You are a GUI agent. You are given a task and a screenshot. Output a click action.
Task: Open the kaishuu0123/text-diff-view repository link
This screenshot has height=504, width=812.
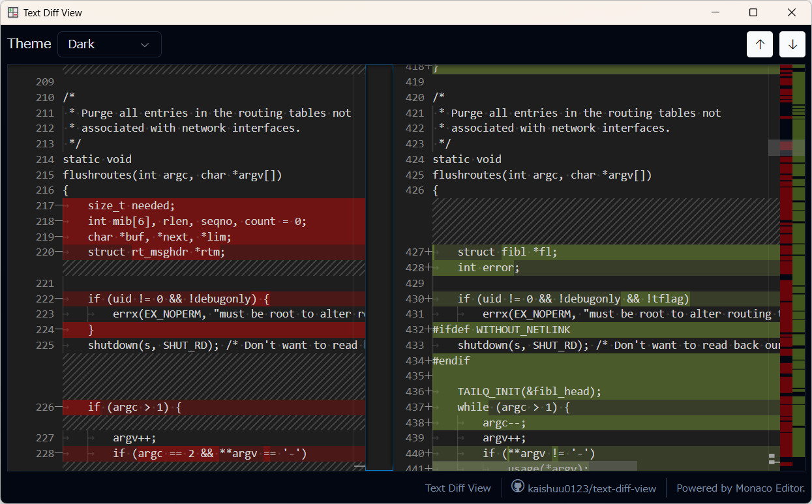click(x=593, y=488)
